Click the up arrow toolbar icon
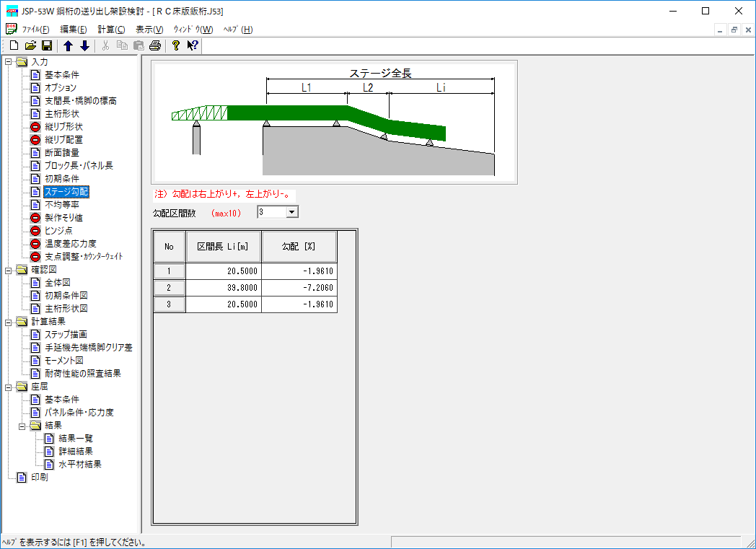Screen dimensions: 756x549 (x=69, y=45)
